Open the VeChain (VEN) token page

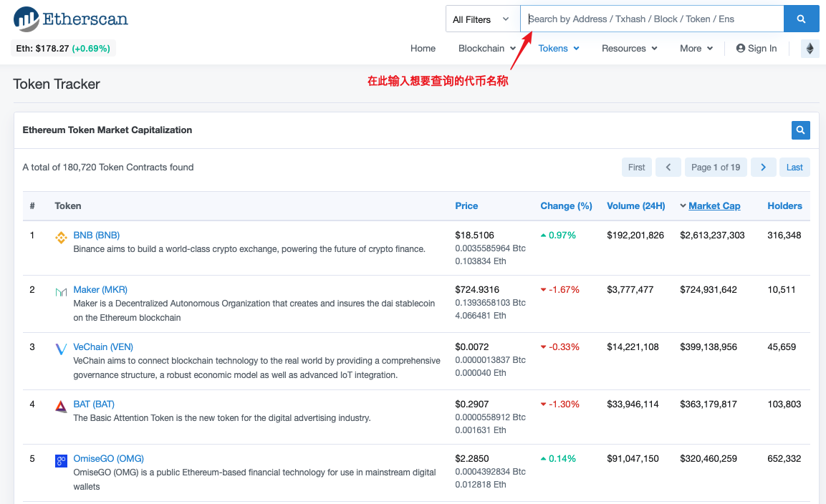[103, 347]
